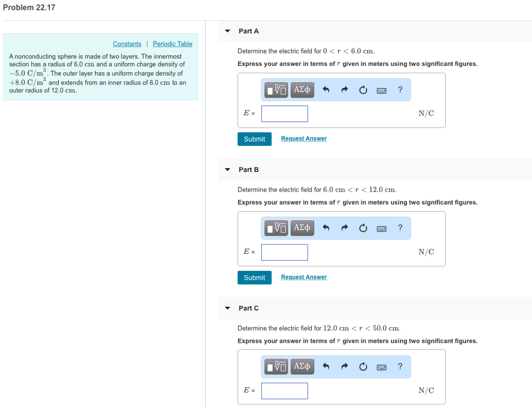Reset the Part C answer field
The height and width of the screenshot is (407, 532).
(x=363, y=367)
